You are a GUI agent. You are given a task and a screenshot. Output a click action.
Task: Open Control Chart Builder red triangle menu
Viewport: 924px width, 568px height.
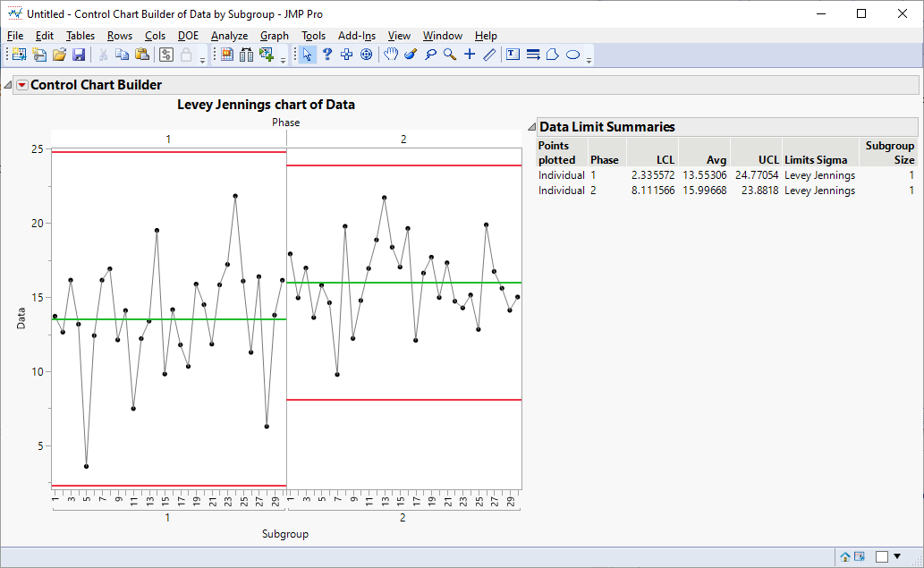[22, 85]
